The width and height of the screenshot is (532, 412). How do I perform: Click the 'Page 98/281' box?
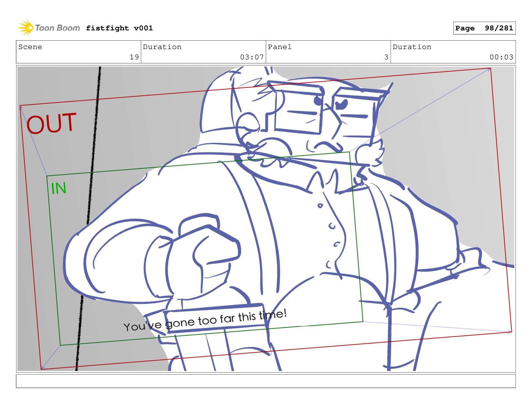pyautogui.click(x=484, y=28)
